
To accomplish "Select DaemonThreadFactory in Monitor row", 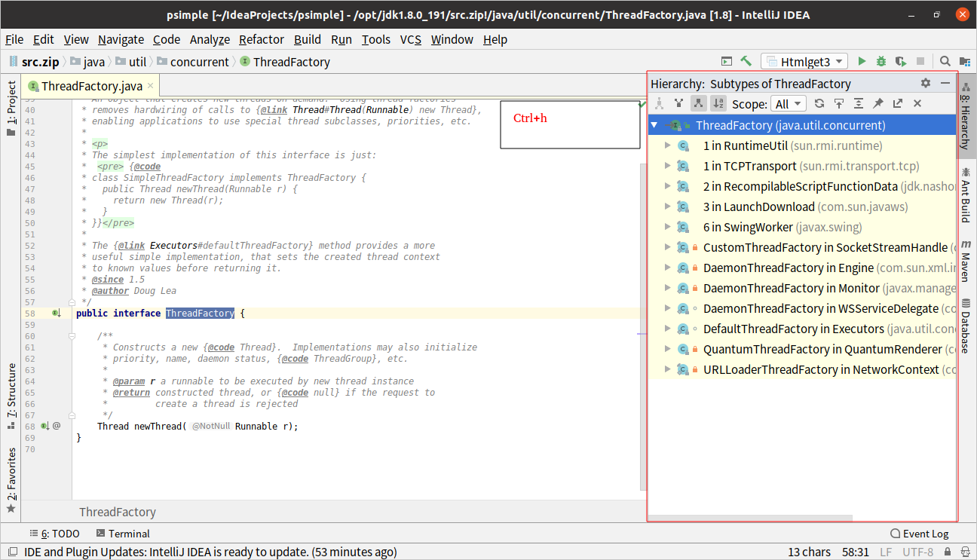I will [802, 288].
